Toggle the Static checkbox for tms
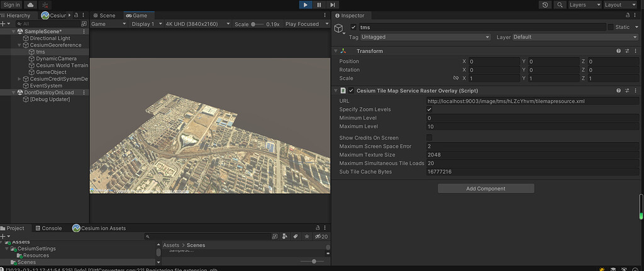This screenshot has height=271, width=644. pyautogui.click(x=611, y=27)
